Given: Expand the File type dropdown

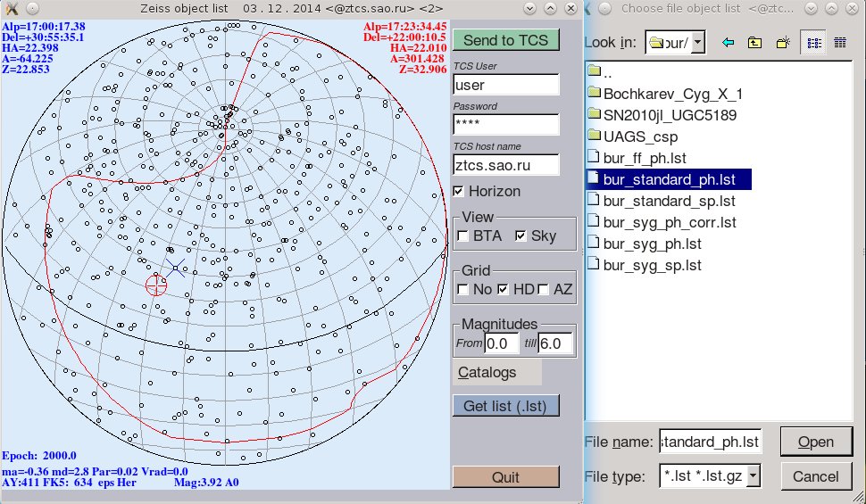Looking at the screenshot, I should point(753,475).
